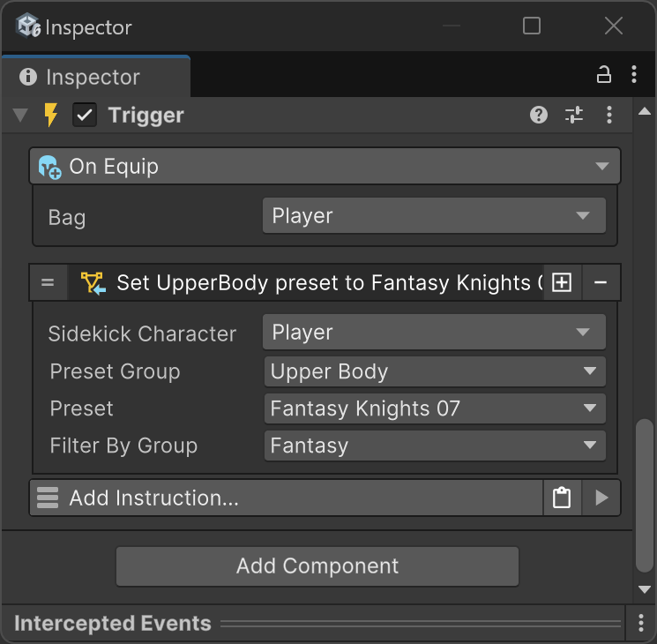Change the Fantasy Knights 07 preset dropdown
The image size is (657, 644).
433,408
